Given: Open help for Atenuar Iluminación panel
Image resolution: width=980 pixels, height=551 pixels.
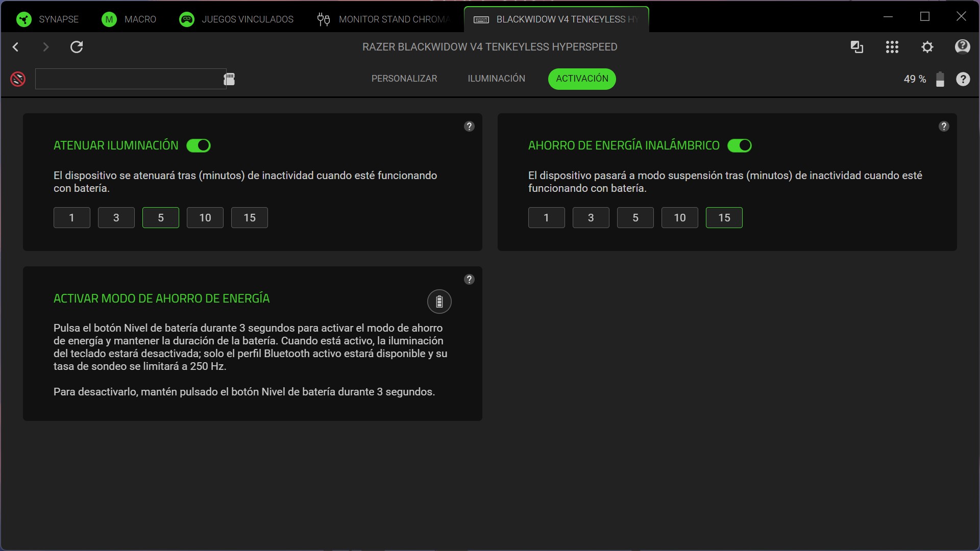Looking at the screenshot, I should tap(469, 127).
